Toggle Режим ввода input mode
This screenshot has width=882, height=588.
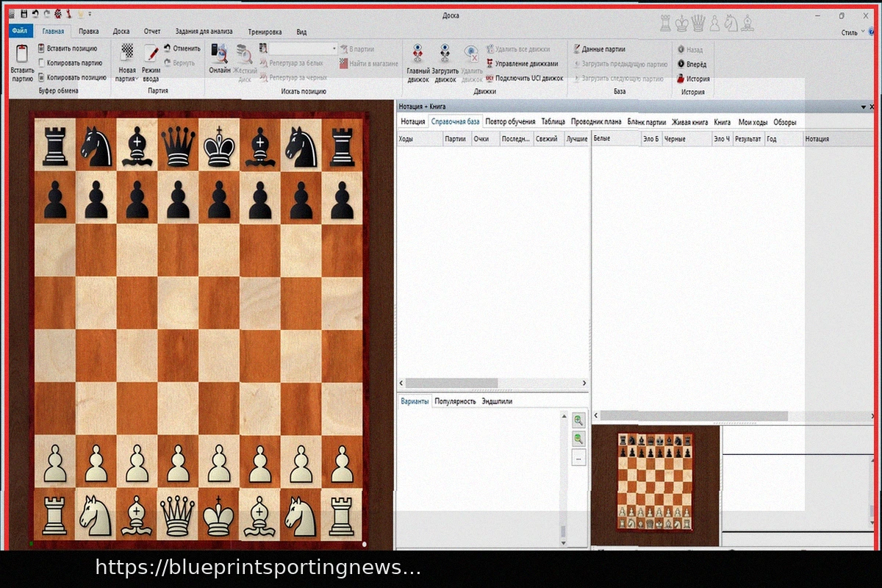[151, 55]
